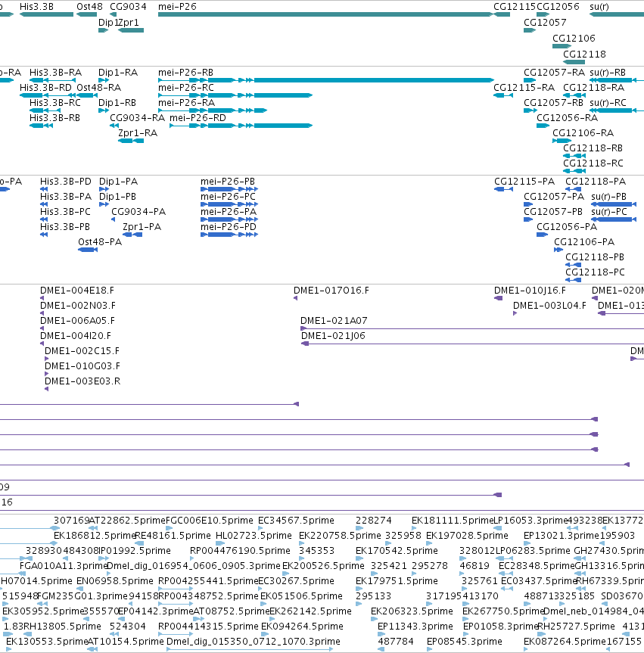Click the RP004476190.5prime EST label
This screenshot has height=653, width=644.
(x=241, y=551)
